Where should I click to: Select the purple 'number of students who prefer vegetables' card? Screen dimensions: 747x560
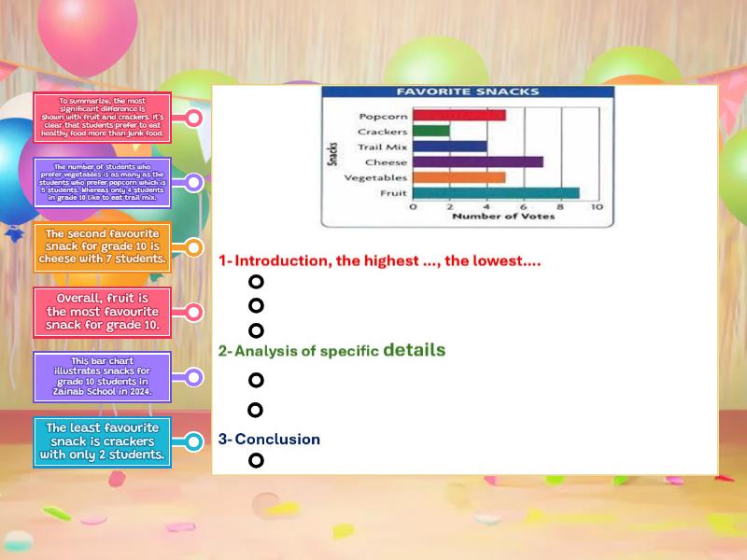coord(103,183)
